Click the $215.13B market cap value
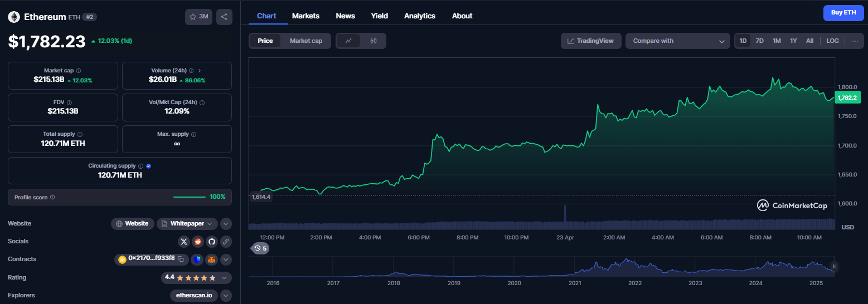This screenshot has width=868, height=304. (49, 80)
